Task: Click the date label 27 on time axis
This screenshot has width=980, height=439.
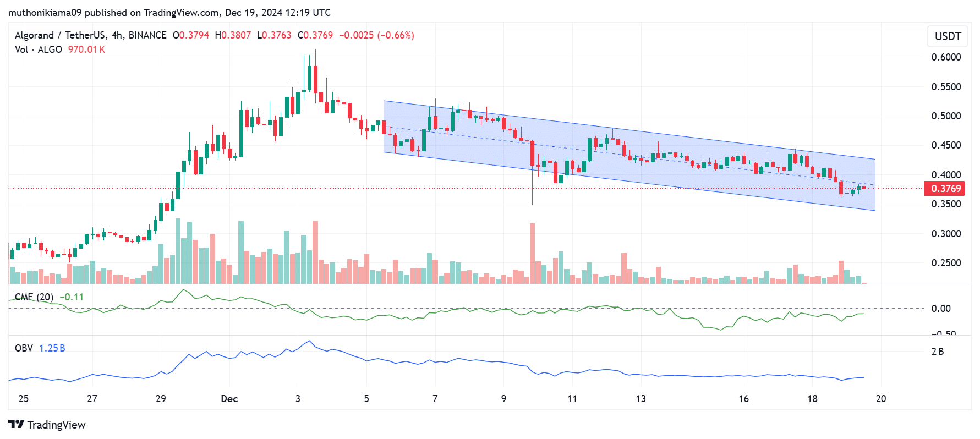Action: coord(92,399)
